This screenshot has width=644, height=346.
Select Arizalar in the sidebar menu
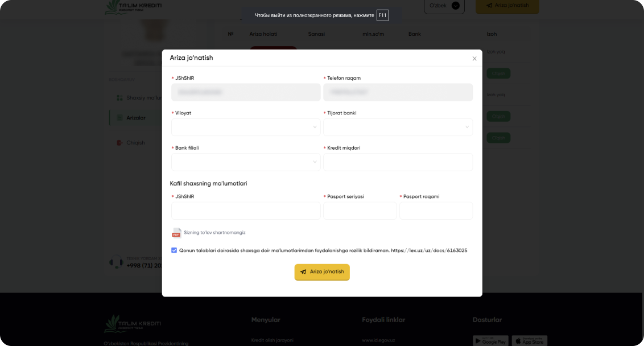click(x=136, y=118)
